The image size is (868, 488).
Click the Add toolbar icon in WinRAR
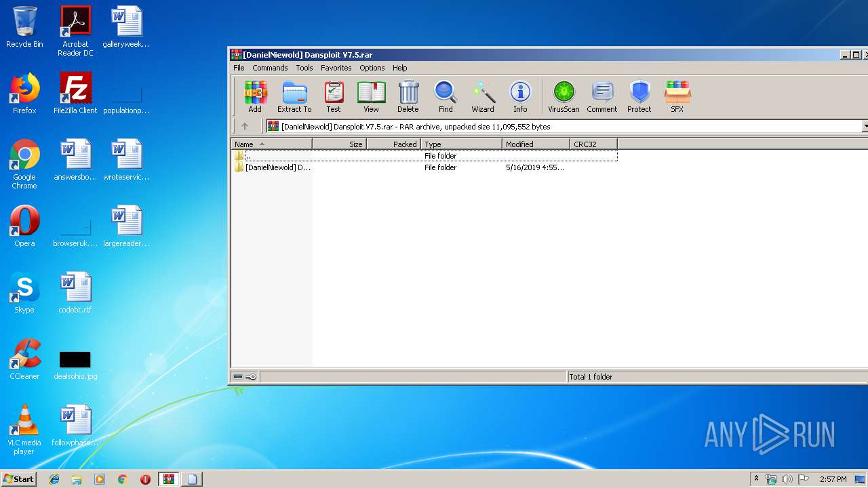[255, 97]
